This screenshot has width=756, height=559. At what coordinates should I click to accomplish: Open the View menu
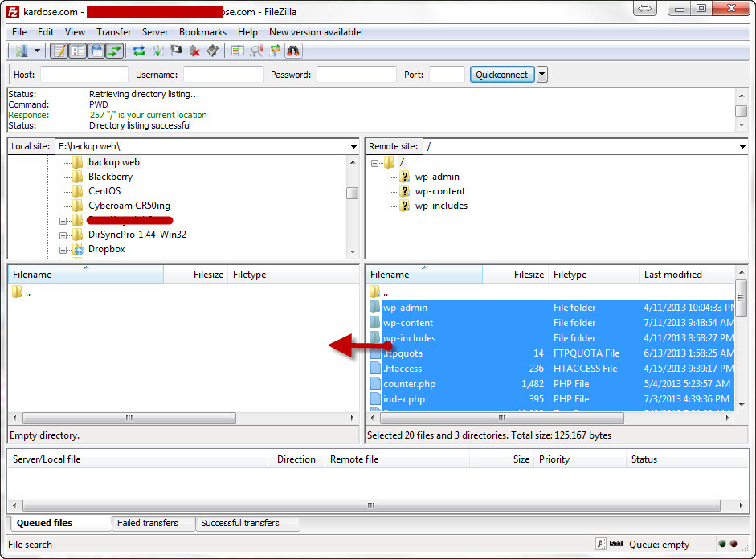click(76, 32)
